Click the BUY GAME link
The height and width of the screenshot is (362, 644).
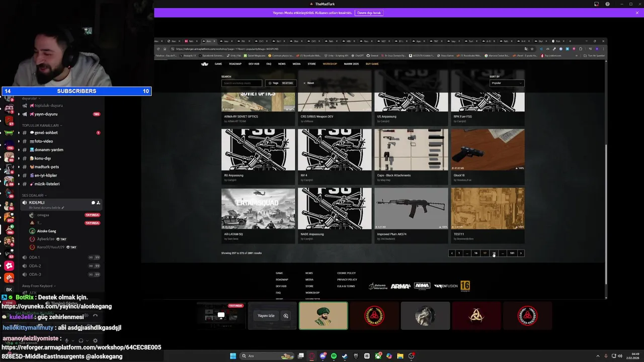pyautogui.click(x=372, y=64)
